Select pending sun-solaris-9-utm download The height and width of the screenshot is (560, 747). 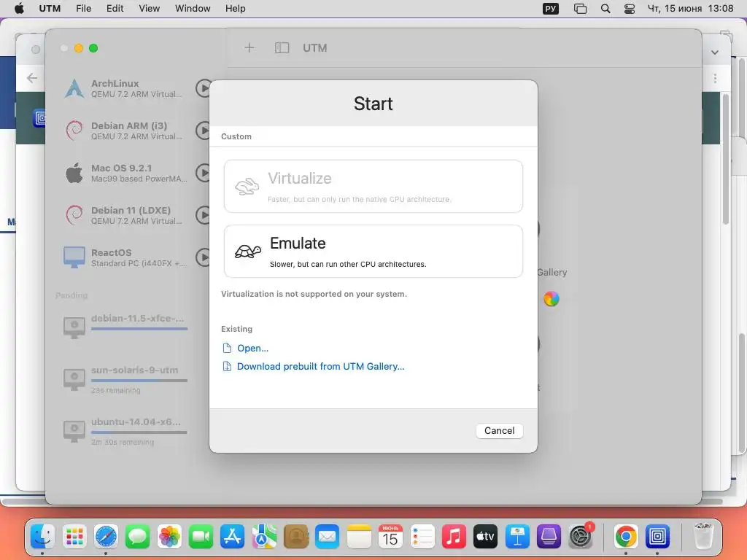125,378
